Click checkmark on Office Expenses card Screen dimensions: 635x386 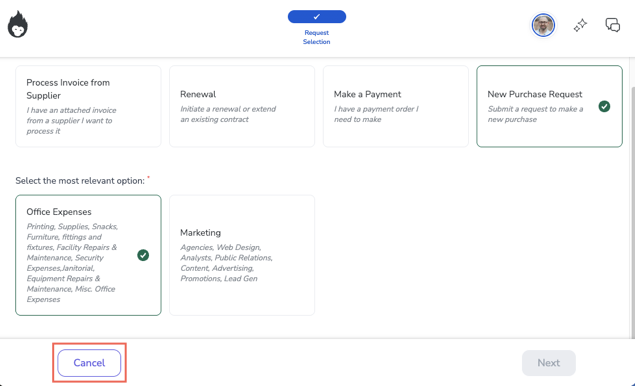click(143, 255)
